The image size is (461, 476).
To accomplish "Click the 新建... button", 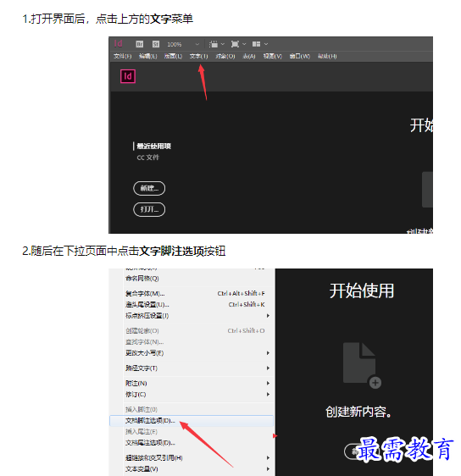I will [x=149, y=188].
